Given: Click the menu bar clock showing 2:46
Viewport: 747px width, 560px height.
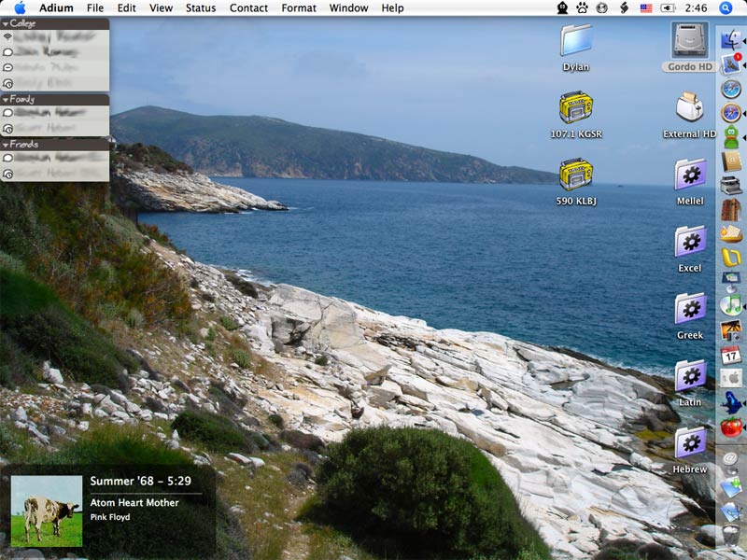Looking at the screenshot, I should [696, 7].
